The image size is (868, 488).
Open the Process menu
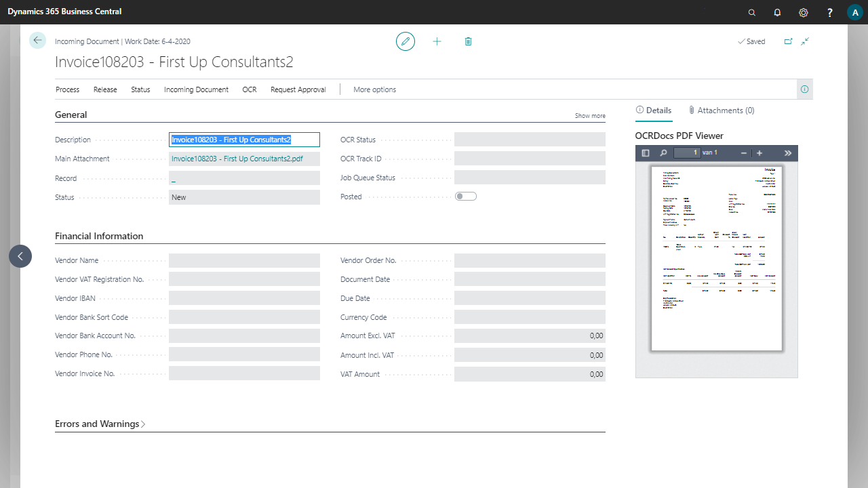point(67,89)
